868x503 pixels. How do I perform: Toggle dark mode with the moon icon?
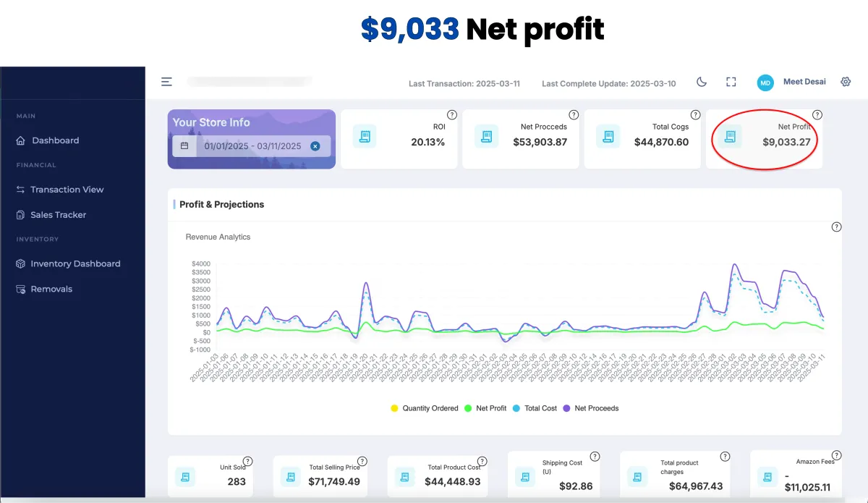tap(702, 82)
